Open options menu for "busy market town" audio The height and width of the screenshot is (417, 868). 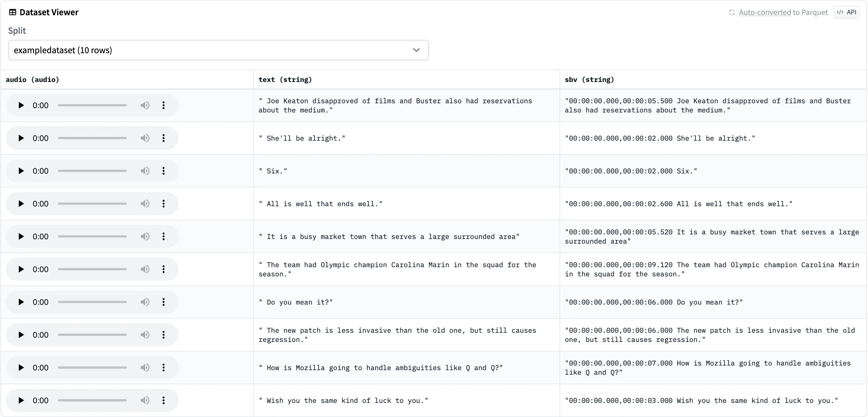tap(163, 236)
